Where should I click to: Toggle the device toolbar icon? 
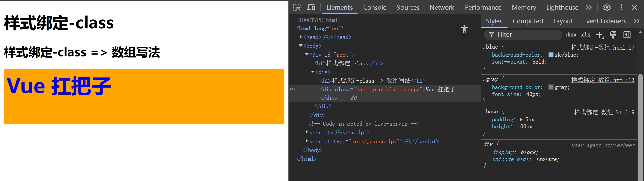(311, 7)
